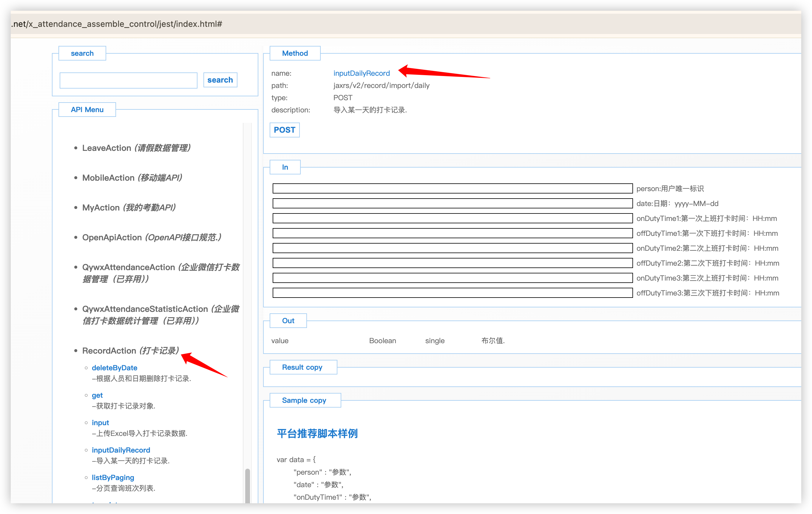Open the listByPaging API link

click(x=113, y=477)
